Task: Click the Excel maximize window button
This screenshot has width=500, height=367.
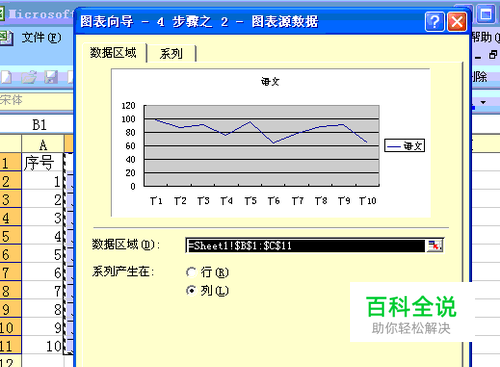Action: (486, 14)
